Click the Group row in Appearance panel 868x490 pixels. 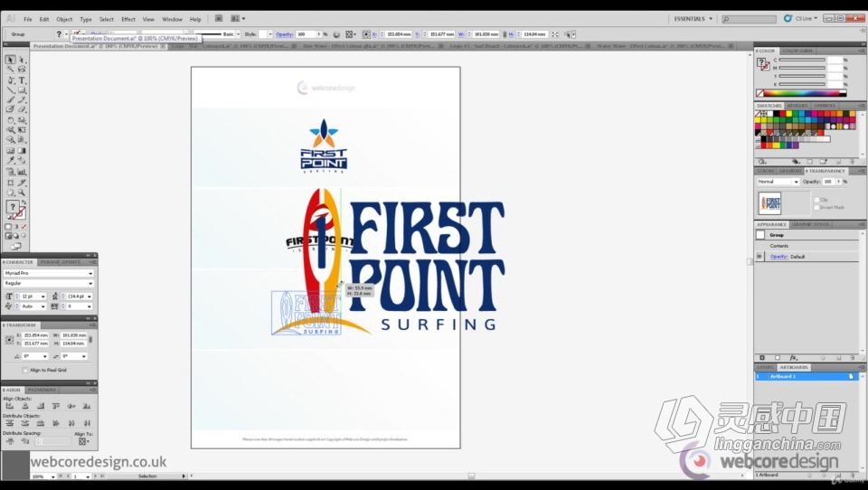pos(807,235)
